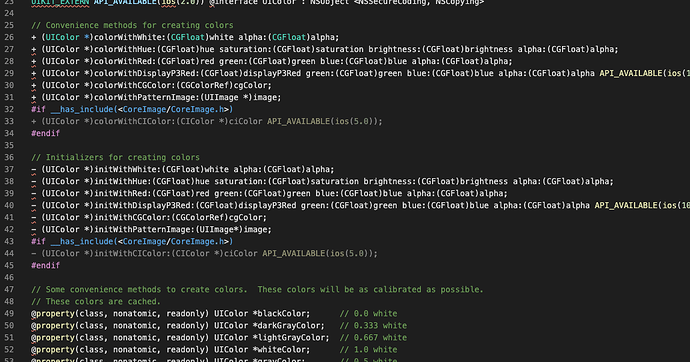This screenshot has width=690, height=362.
Task: Click the colorWithHue: method name
Action: [125, 49]
